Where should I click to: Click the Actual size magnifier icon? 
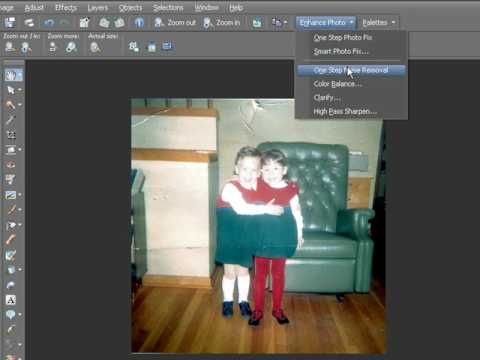tap(95, 47)
